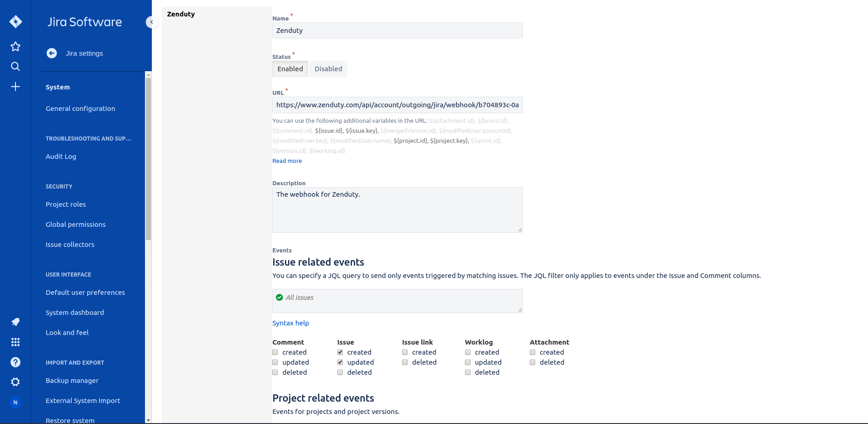Open Restore system page
Image resolution: width=868 pixels, height=424 pixels.
tap(70, 420)
